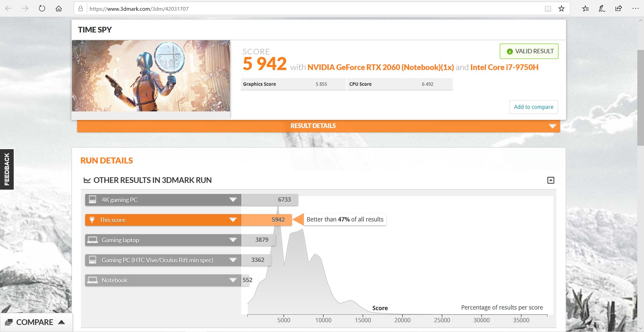View site security lock information
The width and height of the screenshot is (644, 332).
click(x=80, y=9)
